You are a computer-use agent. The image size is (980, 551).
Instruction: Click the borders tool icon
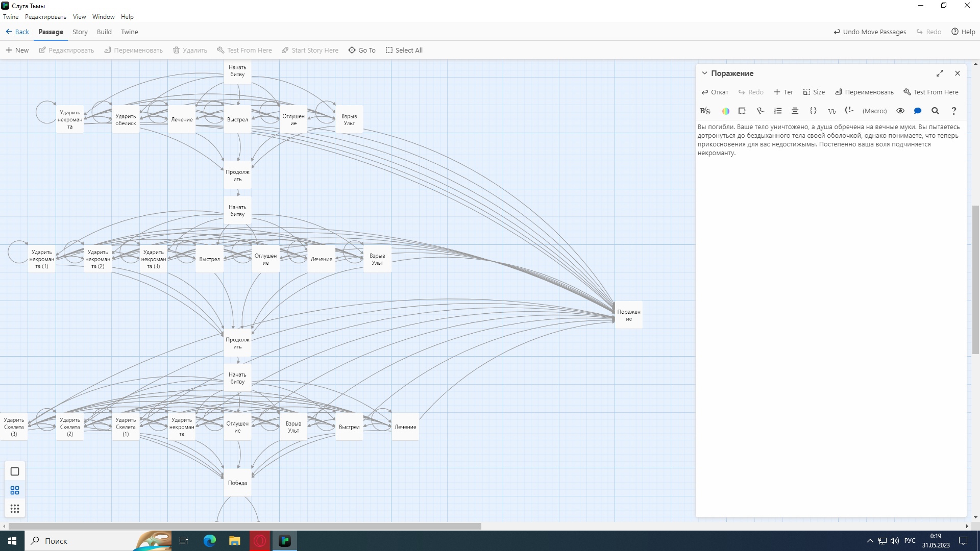coord(742,111)
